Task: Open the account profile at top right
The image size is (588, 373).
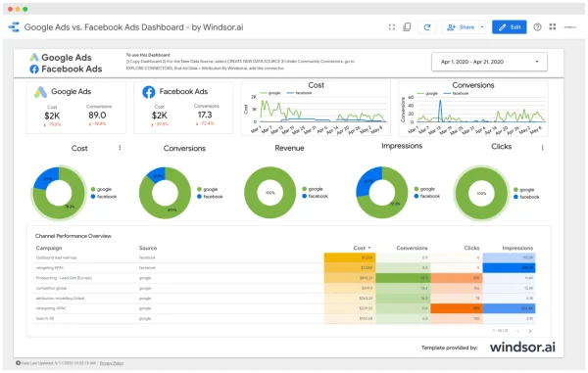Action: (570, 27)
